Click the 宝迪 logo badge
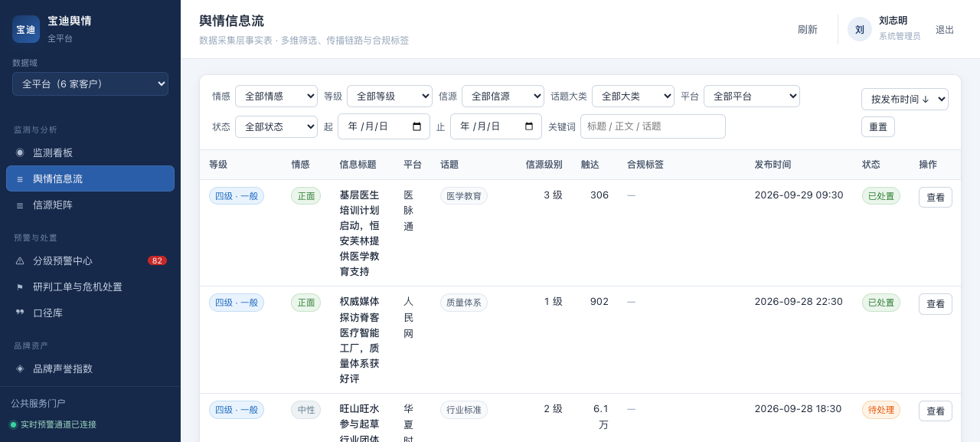The height and width of the screenshot is (442, 980). (x=26, y=29)
